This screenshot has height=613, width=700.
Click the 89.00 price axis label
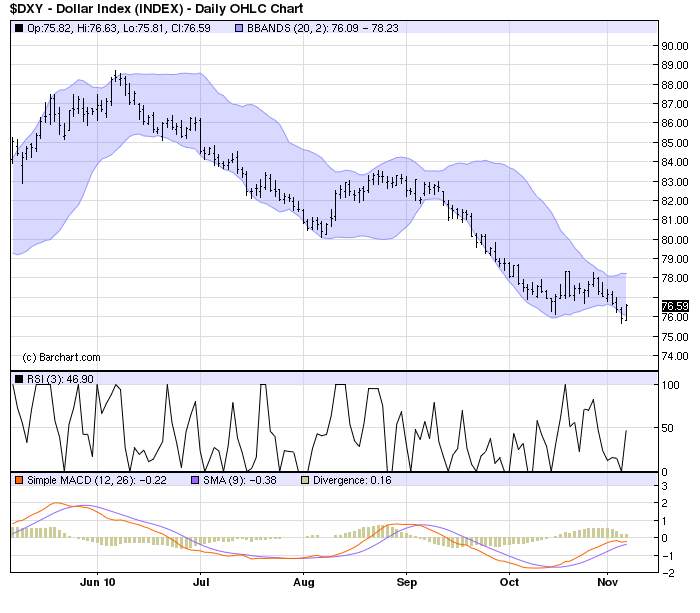(x=675, y=65)
